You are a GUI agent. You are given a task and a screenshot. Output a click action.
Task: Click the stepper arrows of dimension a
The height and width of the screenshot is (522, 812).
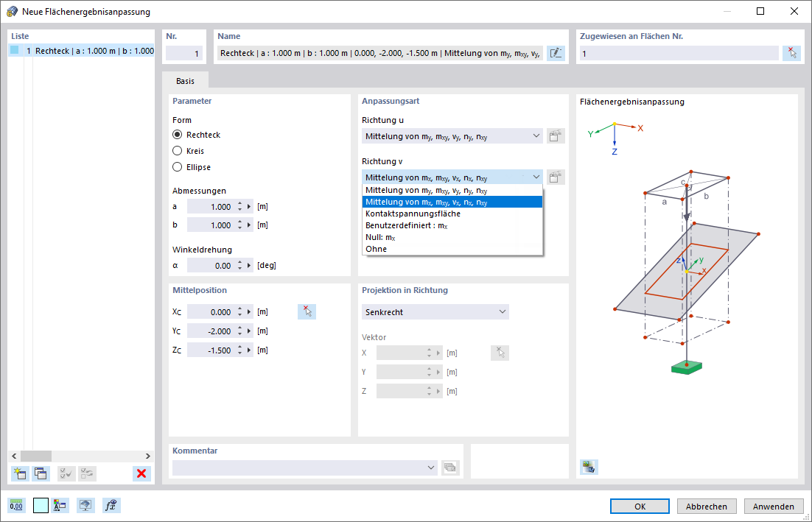point(239,206)
